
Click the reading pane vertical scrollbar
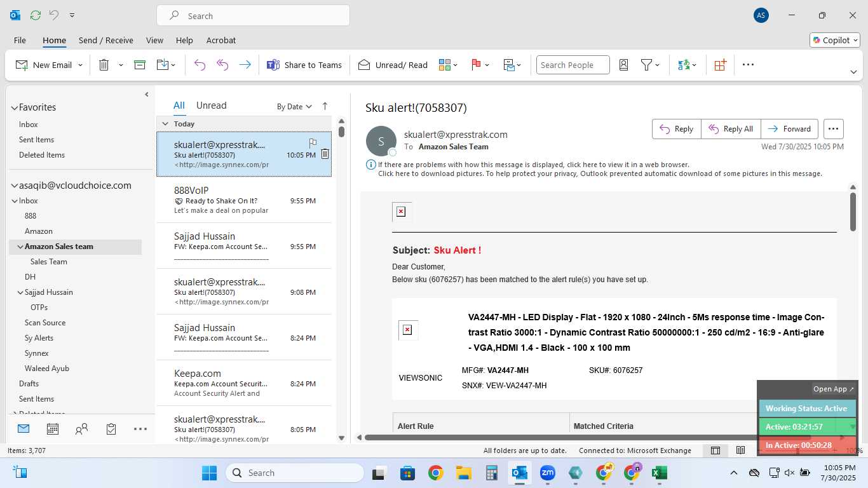853,211
